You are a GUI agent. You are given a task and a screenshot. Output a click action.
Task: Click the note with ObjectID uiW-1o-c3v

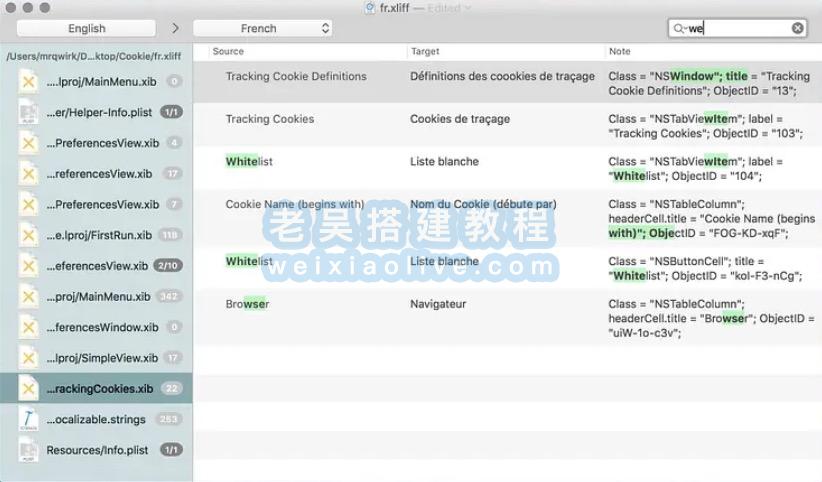click(x=711, y=318)
